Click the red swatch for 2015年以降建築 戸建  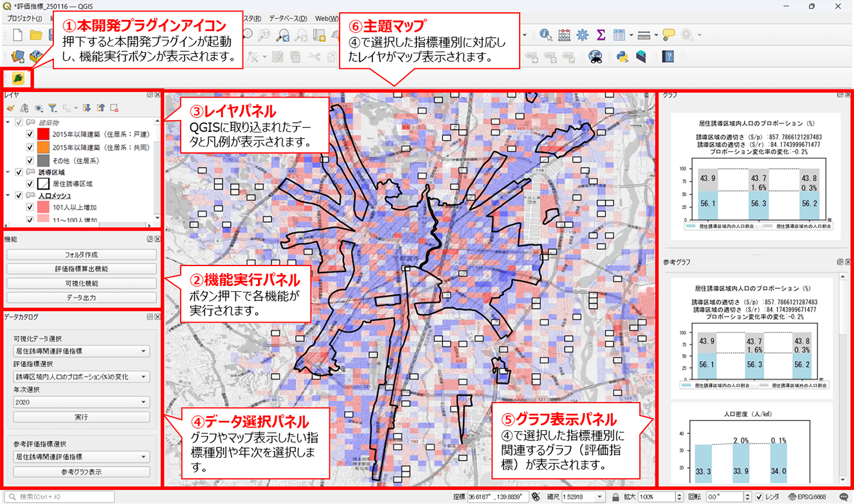(x=43, y=134)
